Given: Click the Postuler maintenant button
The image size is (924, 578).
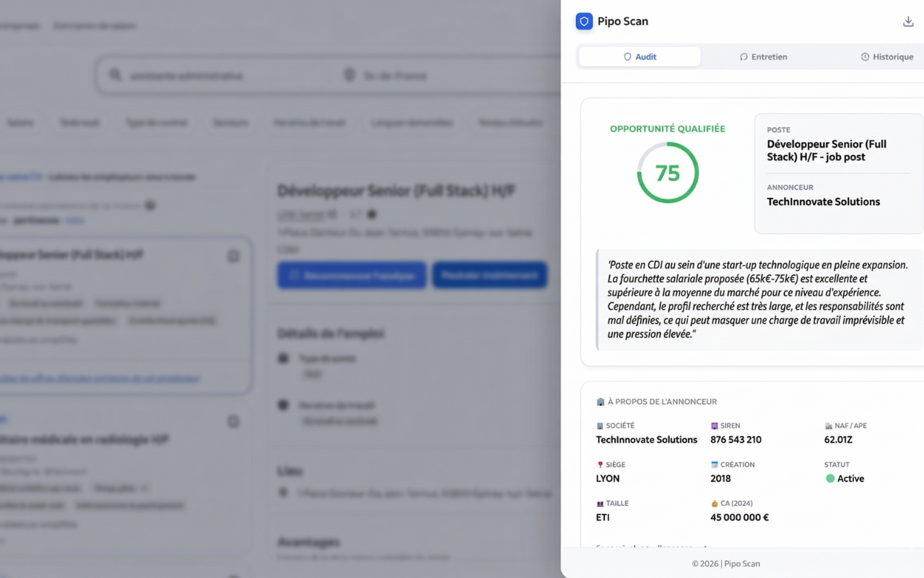Looking at the screenshot, I should coord(489,275).
